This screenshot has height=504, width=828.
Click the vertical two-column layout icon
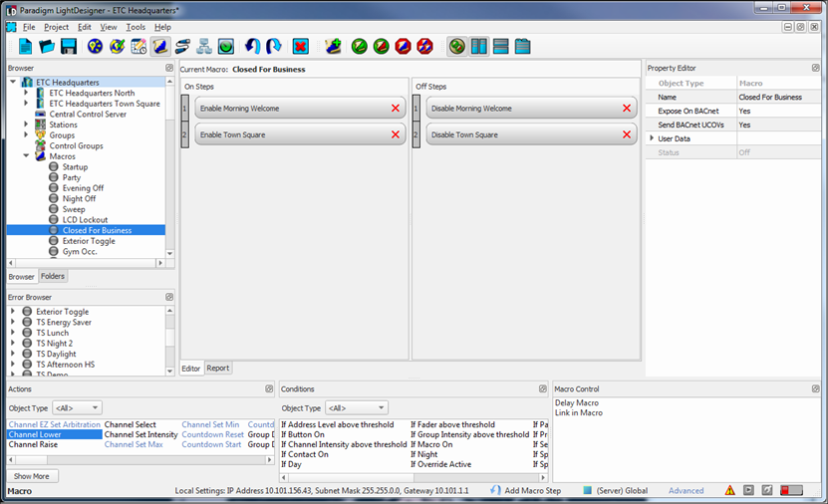(479, 47)
